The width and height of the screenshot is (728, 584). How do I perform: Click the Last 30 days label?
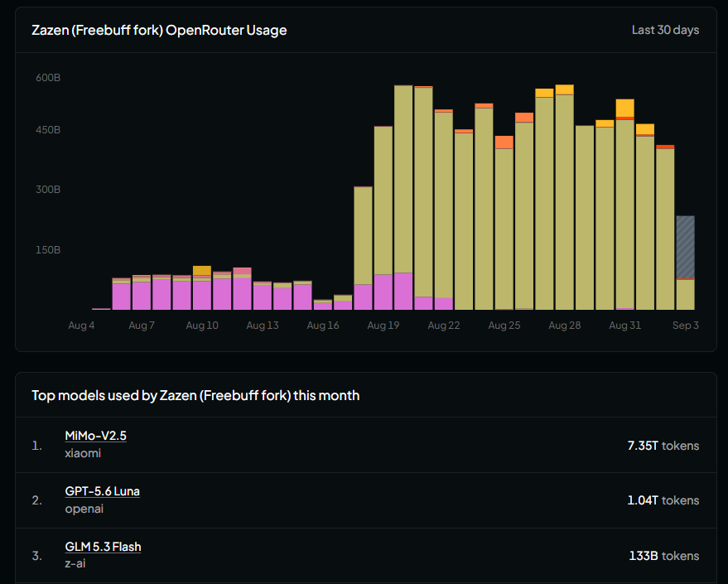click(665, 30)
